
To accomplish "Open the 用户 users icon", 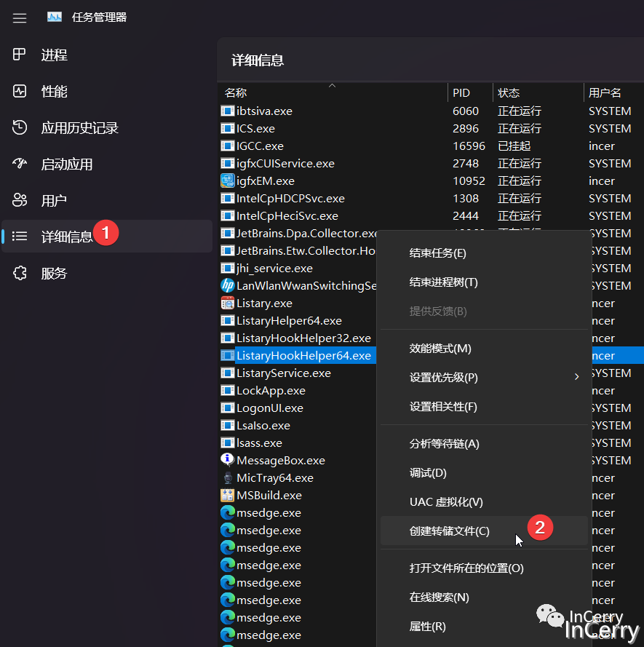I will tap(20, 200).
